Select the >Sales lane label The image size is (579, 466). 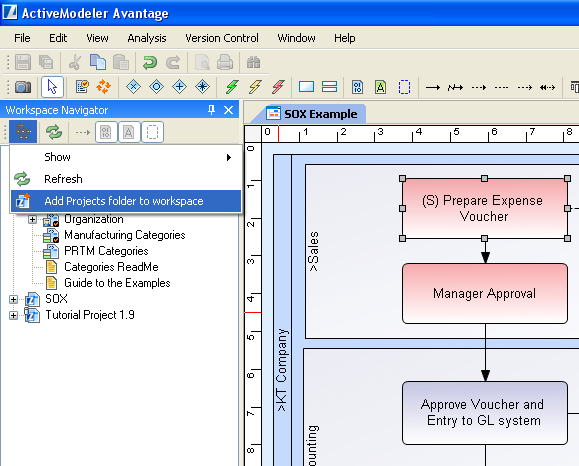click(314, 252)
